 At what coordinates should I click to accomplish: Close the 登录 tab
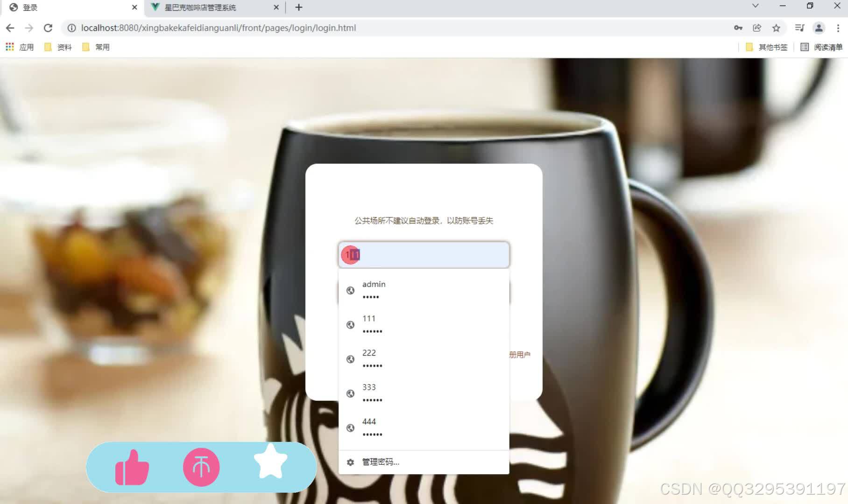[134, 7]
